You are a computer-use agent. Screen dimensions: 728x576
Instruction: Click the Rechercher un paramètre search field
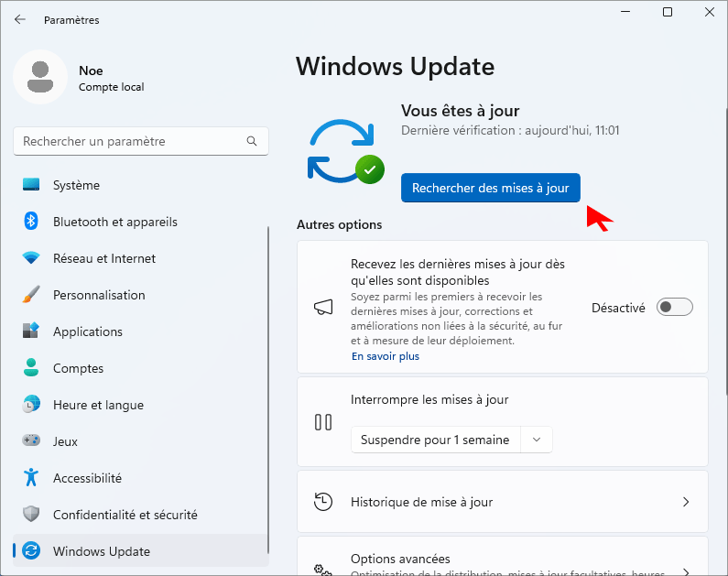tap(128, 142)
